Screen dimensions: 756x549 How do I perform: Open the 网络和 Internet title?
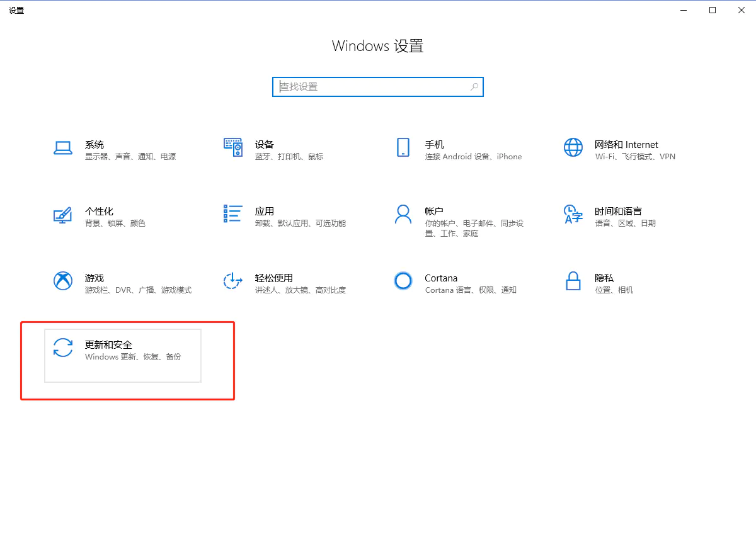(x=627, y=145)
